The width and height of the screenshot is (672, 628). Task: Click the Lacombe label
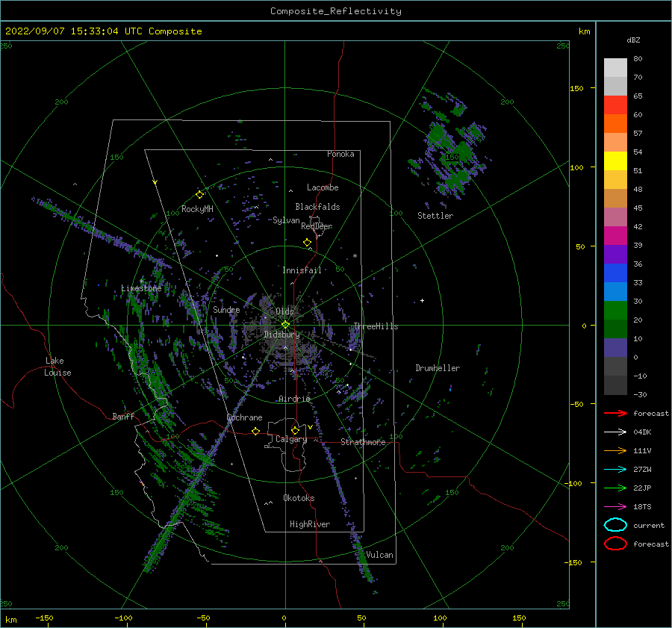point(323,187)
